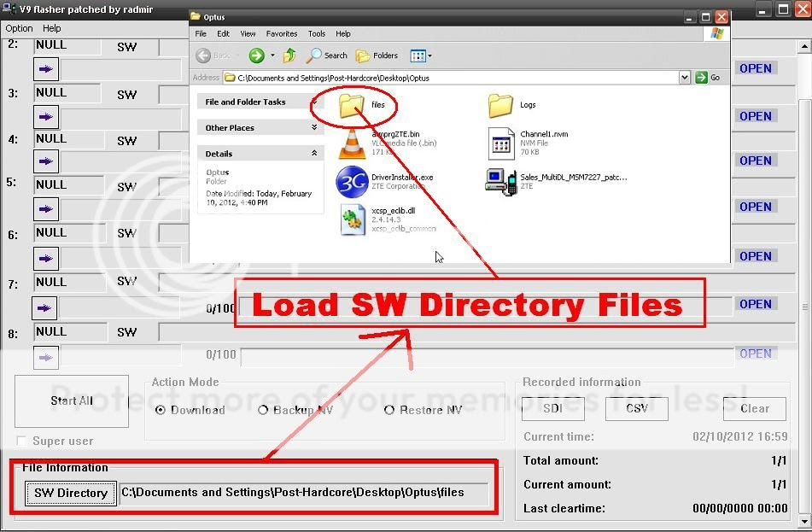Click OPEN button for row 4
The image size is (812, 532).
756,161
